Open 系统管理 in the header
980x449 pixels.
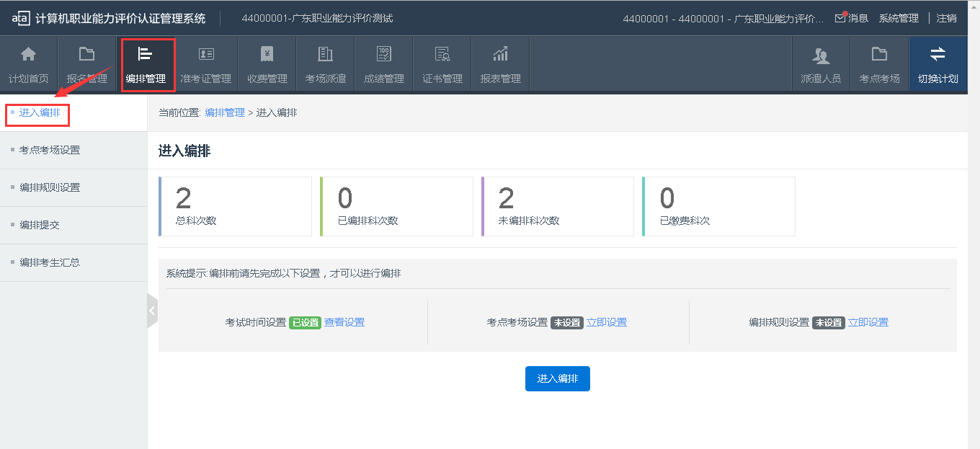(x=899, y=18)
